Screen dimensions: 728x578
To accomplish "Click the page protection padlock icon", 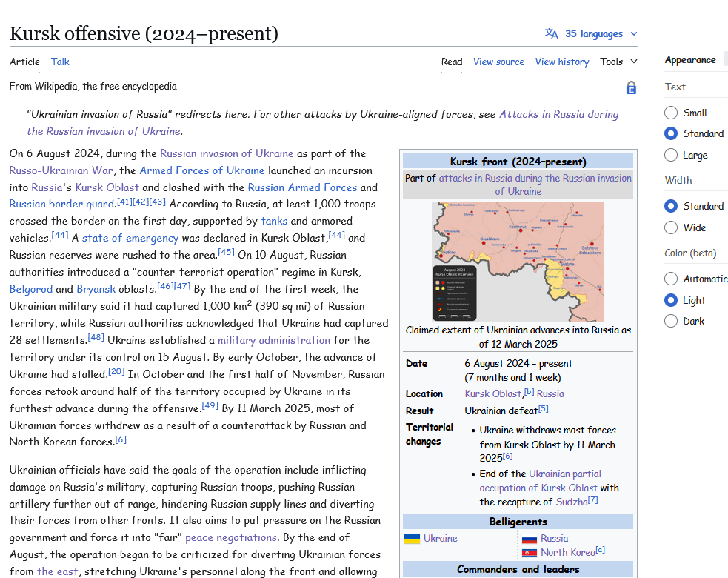I will (x=631, y=87).
